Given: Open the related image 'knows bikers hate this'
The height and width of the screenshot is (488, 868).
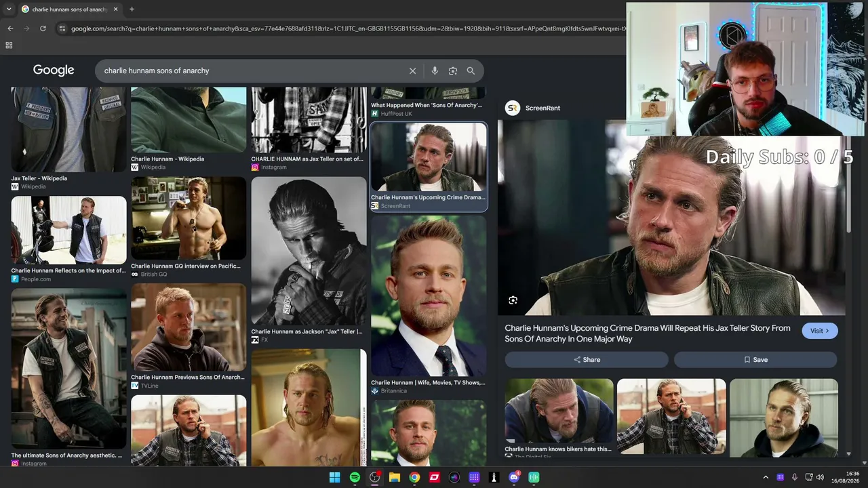Looking at the screenshot, I should [x=559, y=411].
